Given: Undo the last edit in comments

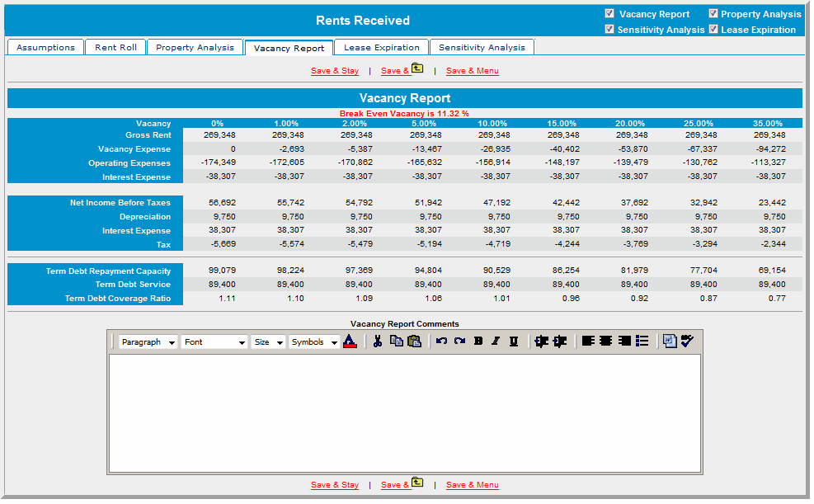Looking at the screenshot, I should tap(441, 341).
